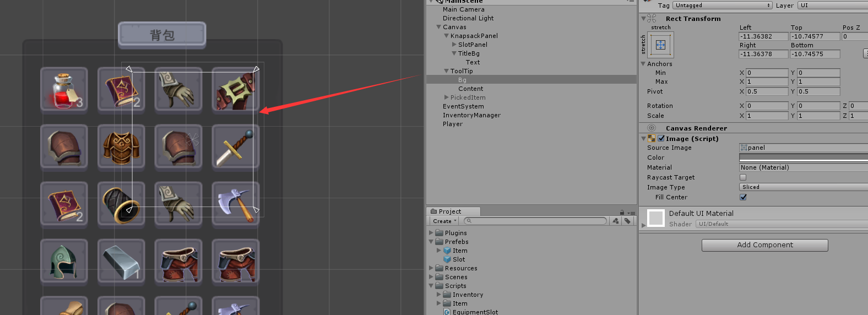Open the Layer dropdown showing UI
Viewport: 868px width, 315px height.
[x=833, y=6]
